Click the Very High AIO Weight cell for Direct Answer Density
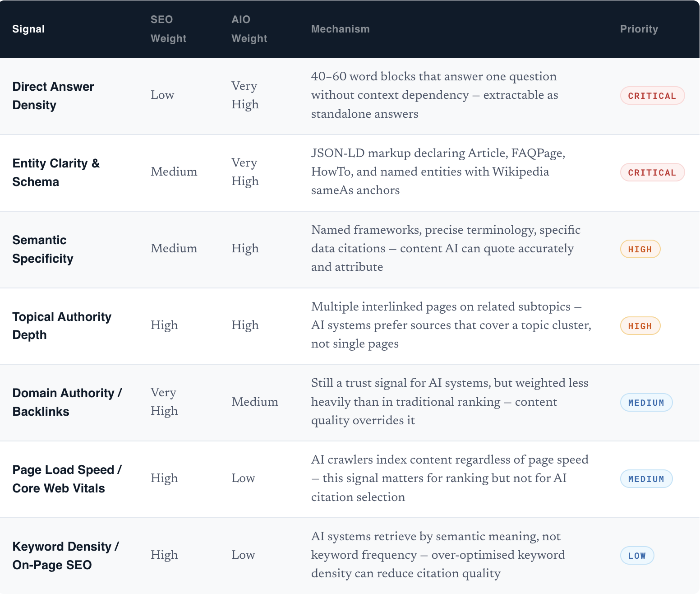Image resolution: width=700 pixels, height=594 pixels. tap(244, 95)
